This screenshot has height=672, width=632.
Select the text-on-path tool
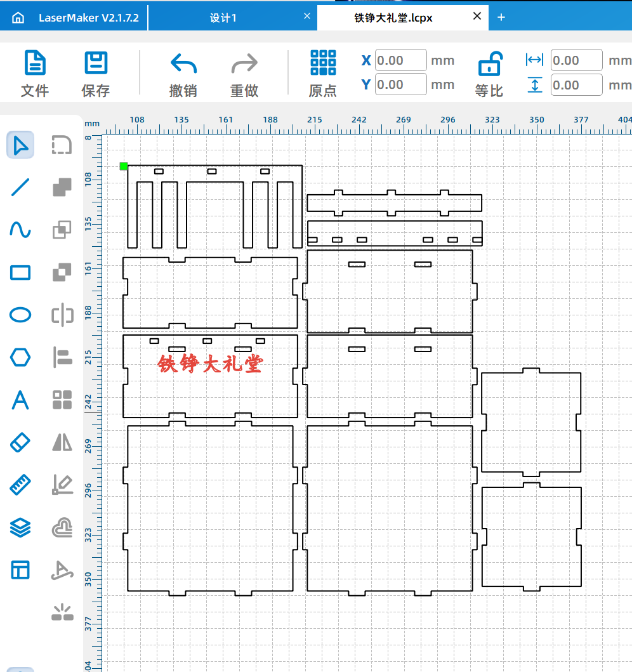63,570
